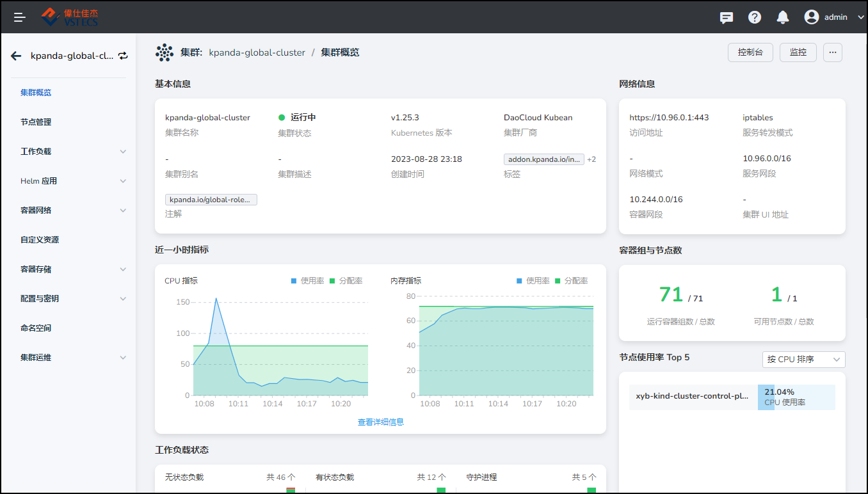Click the 控制台 button
The image size is (868, 494).
[x=750, y=52]
